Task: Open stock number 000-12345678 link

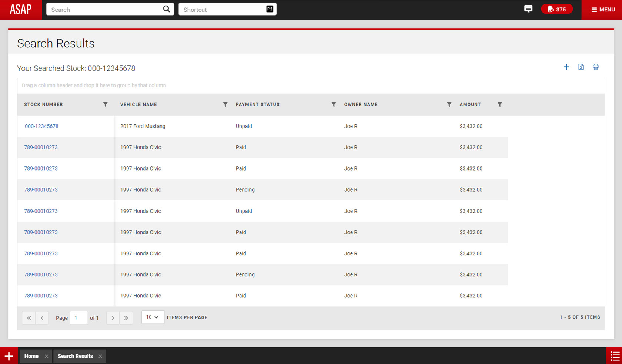Action: (41, 126)
